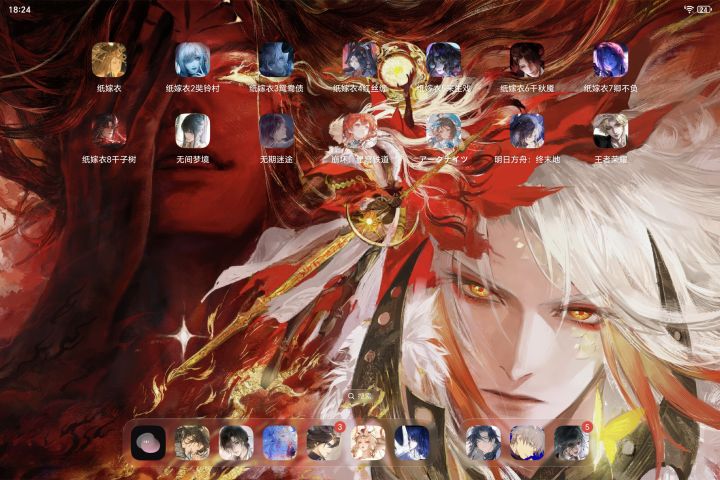Tap the Wi-Fi status icon
The image size is (720, 480).
[x=689, y=9]
